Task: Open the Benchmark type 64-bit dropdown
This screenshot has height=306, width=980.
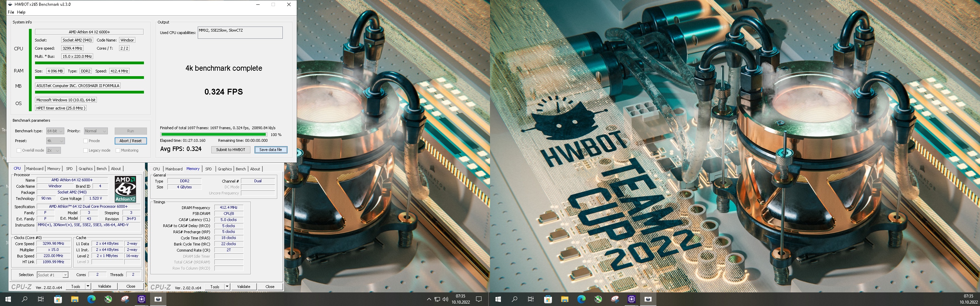Action: click(55, 131)
